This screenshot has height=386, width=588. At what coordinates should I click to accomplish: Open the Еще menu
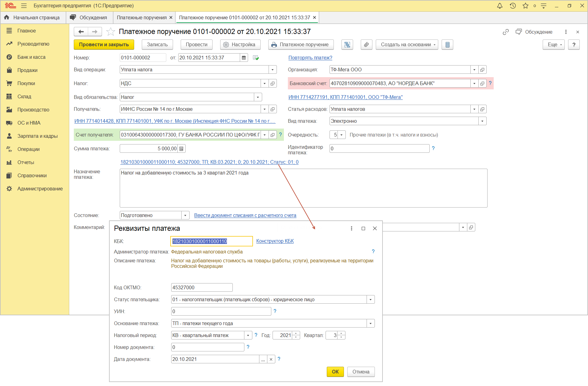[x=554, y=45]
